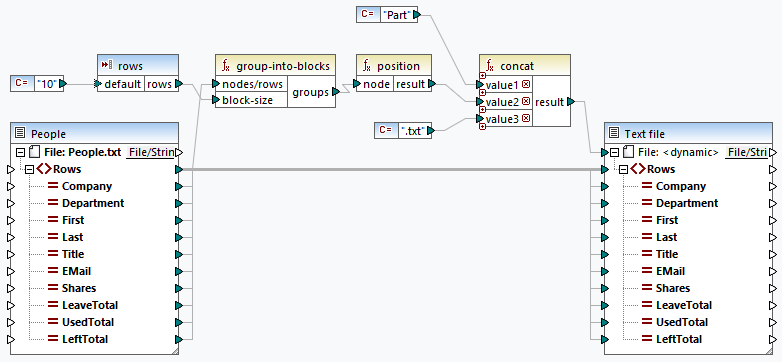The height and width of the screenshot is (362, 782).
Task: Open File/String button in People component
Action: tap(151, 152)
